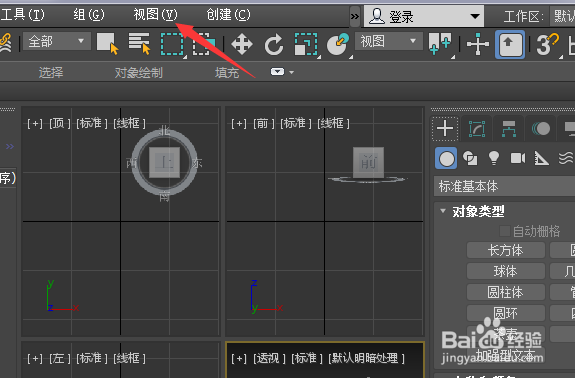Toggle Window/Crossing selection mode
This screenshot has height=378, width=575.
click(204, 44)
